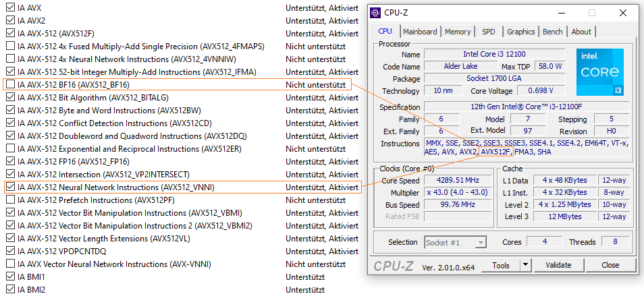This screenshot has height=296, width=644.
Task: Check the AVX512_4FMAPS checkbox
Action: [11, 47]
